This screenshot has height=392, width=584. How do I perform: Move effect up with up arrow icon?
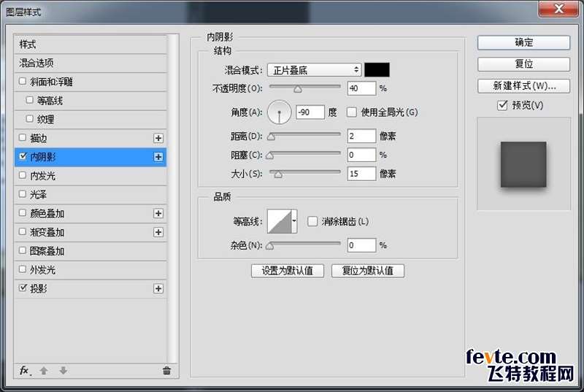point(44,370)
